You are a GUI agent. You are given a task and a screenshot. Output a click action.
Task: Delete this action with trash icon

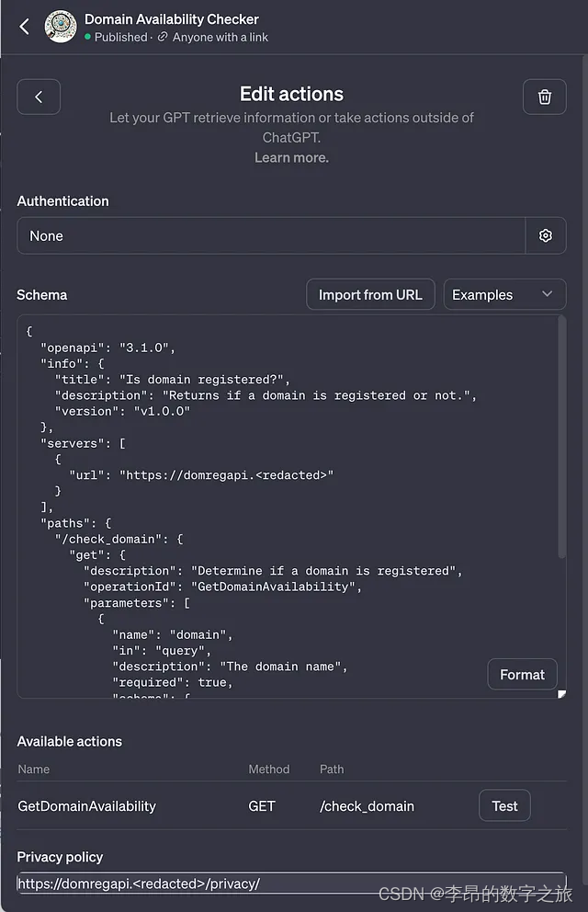click(545, 97)
